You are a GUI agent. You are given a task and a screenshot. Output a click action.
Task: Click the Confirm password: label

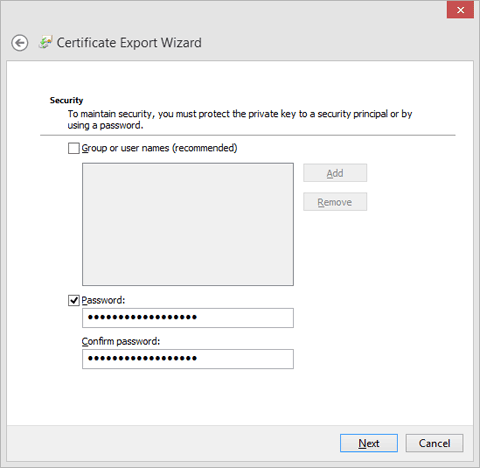point(121,341)
